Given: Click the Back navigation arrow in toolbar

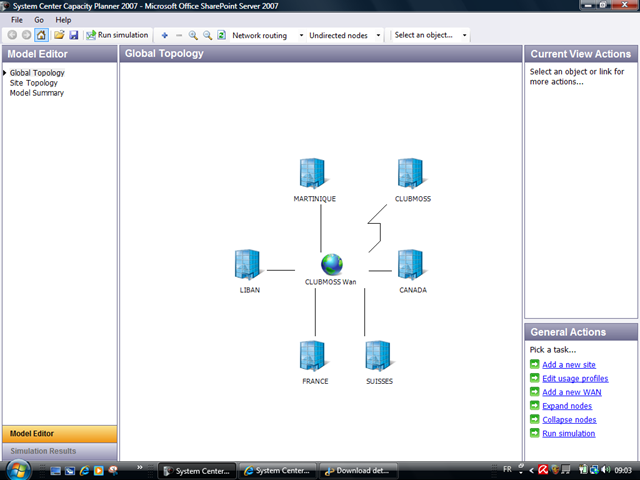Looking at the screenshot, I should coord(12,35).
